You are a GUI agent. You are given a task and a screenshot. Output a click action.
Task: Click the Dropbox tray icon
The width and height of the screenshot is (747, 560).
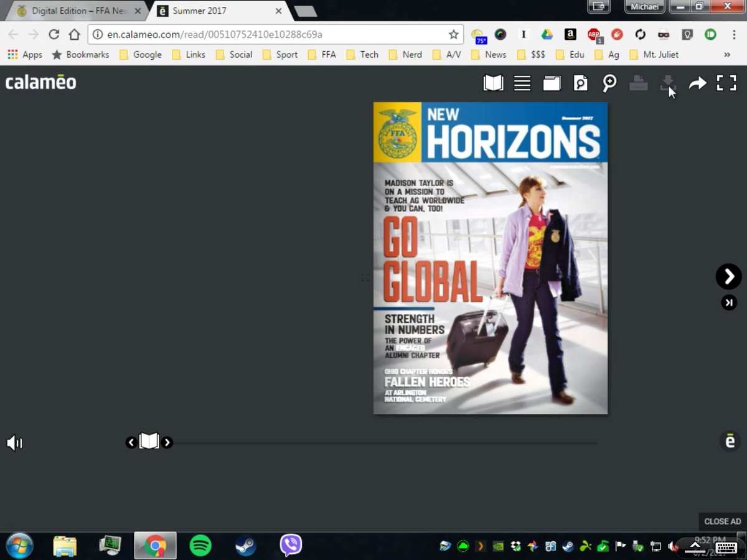pyautogui.click(x=515, y=546)
